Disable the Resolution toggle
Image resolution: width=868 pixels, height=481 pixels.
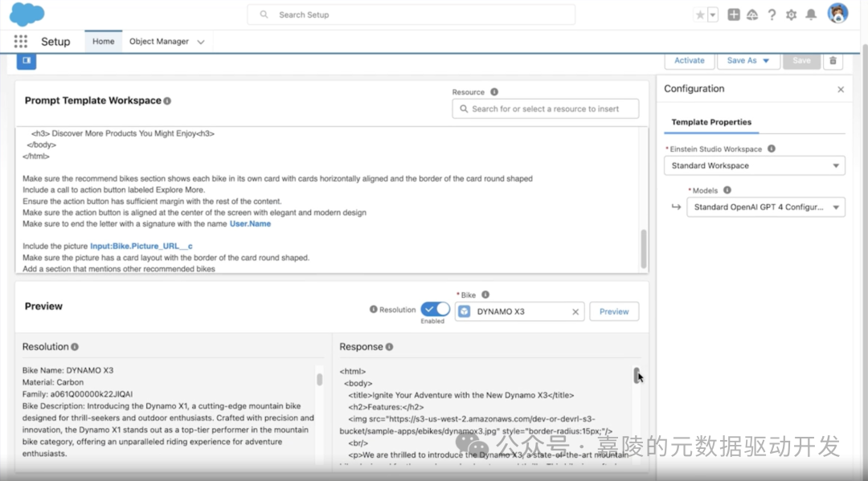point(435,309)
